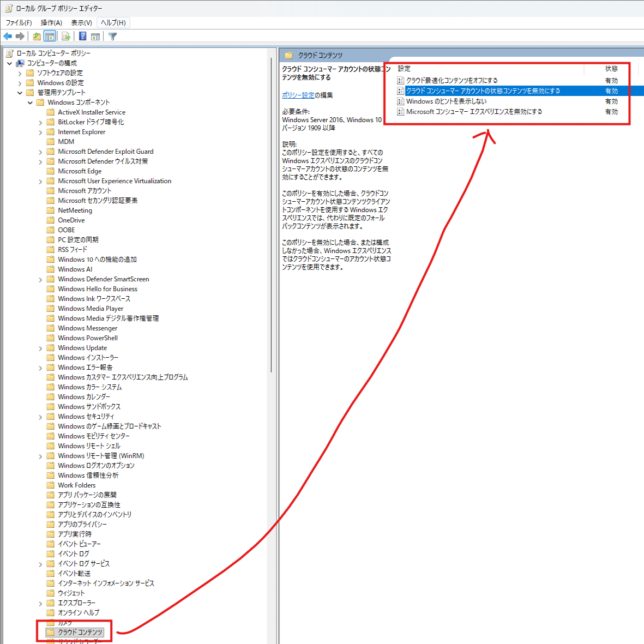The width and height of the screenshot is (644, 644).
Task: Toggle the show/hide action pane icon
Action: coord(95,37)
